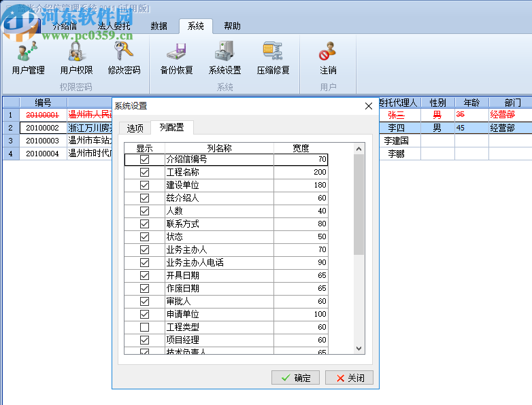Viewport: 532px width, 405px height.
Task: Toggle the 审批人 display checkbox
Action: point(144,301)
